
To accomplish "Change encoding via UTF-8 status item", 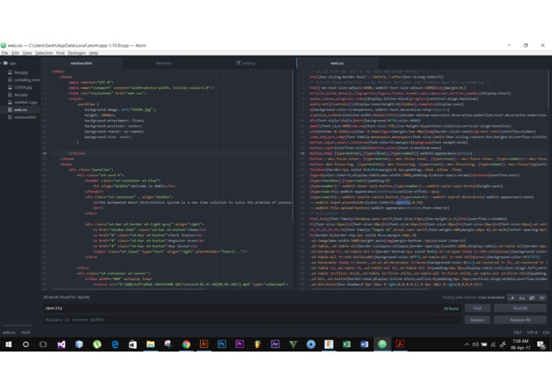I will (x=532, y=332).
